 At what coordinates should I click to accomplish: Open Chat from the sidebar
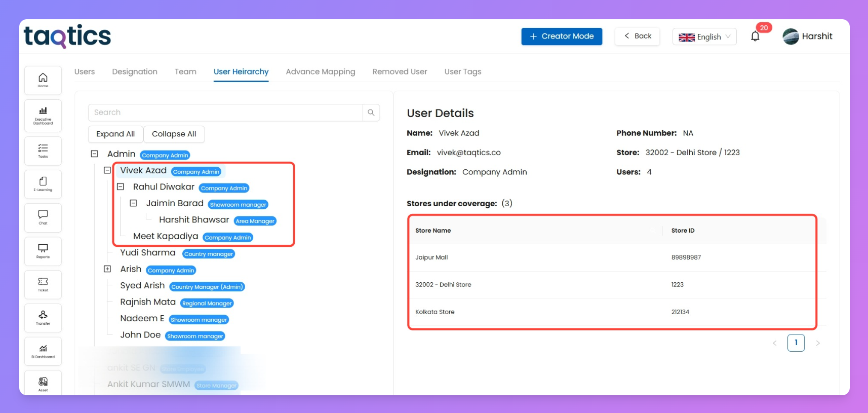point(43,217)
